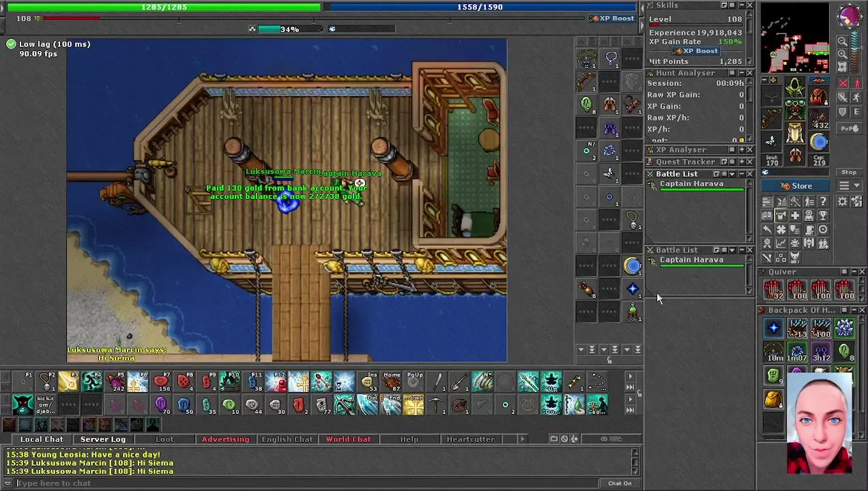The image size is (868, 491).
Task: Click the green health bar 1285/1285
Action: (164, 7)
